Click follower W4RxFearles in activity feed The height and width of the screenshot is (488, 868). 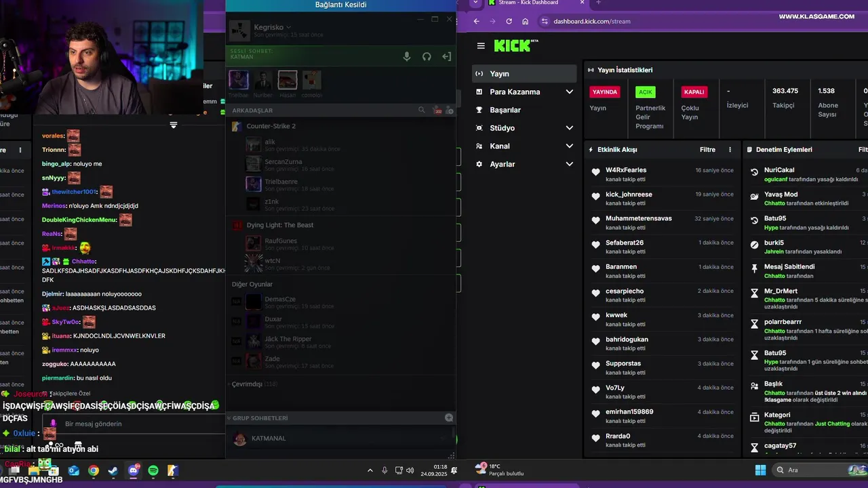626,170
